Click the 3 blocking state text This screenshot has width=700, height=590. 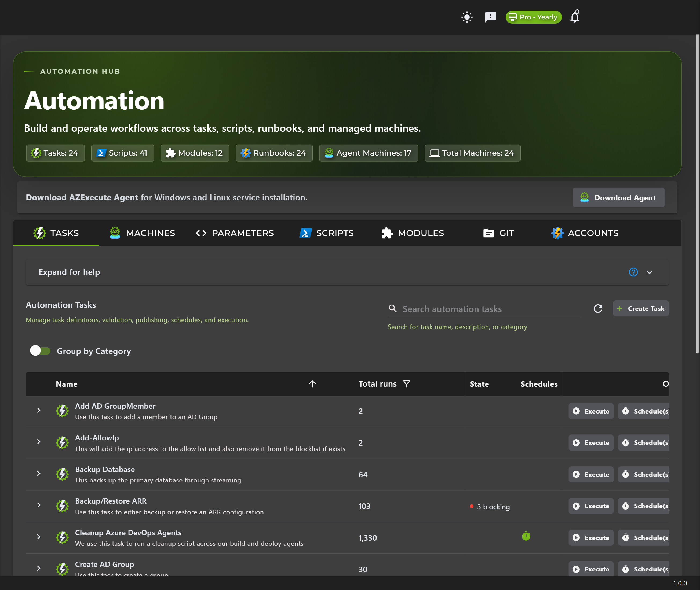point(493,507)
